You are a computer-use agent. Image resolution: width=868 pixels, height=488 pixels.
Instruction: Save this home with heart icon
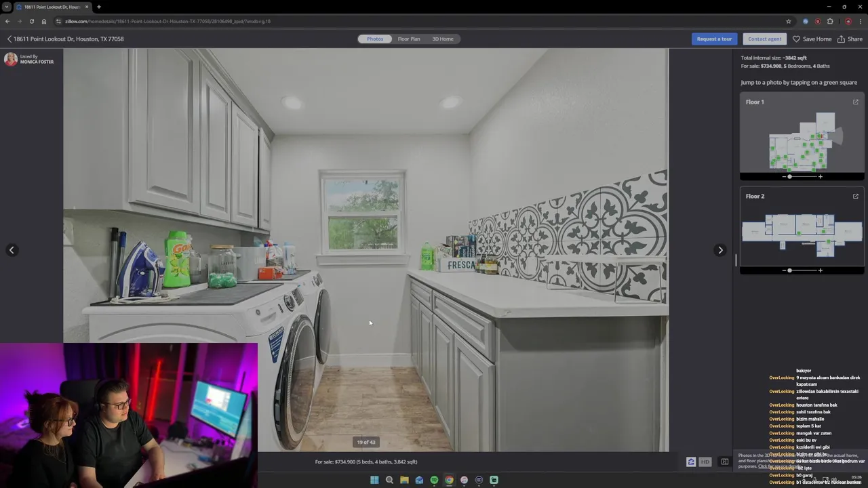[812, 39]
